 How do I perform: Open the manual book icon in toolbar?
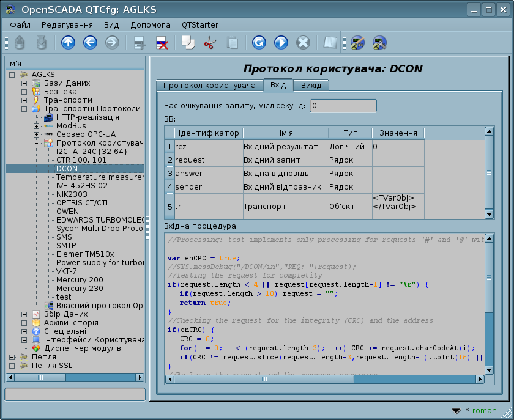click(330, 42)
